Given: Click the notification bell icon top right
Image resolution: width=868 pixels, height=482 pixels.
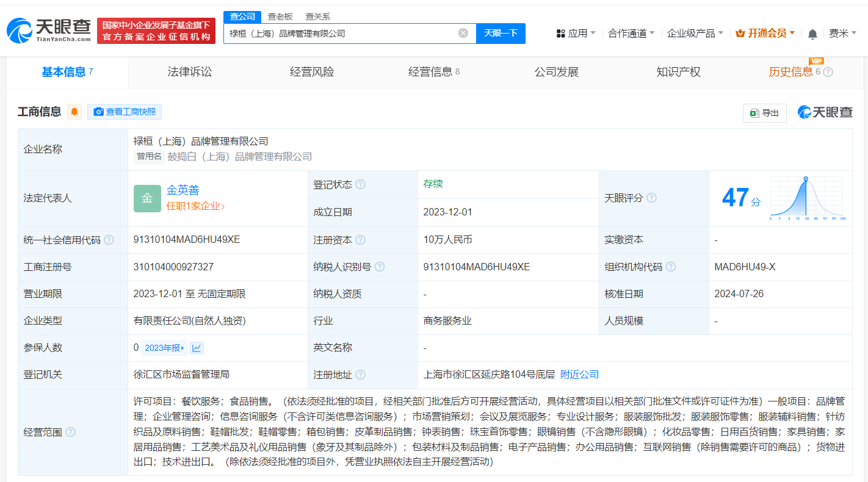Looking at the screenshot, I should [812, 34].
